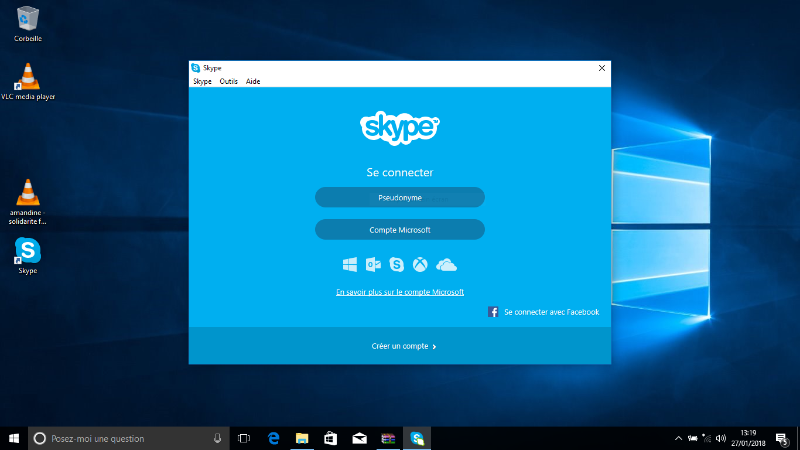The image size is (800, 450).
Task: Open the Wi-Fi network tray icon
Action: click(707, 438)
